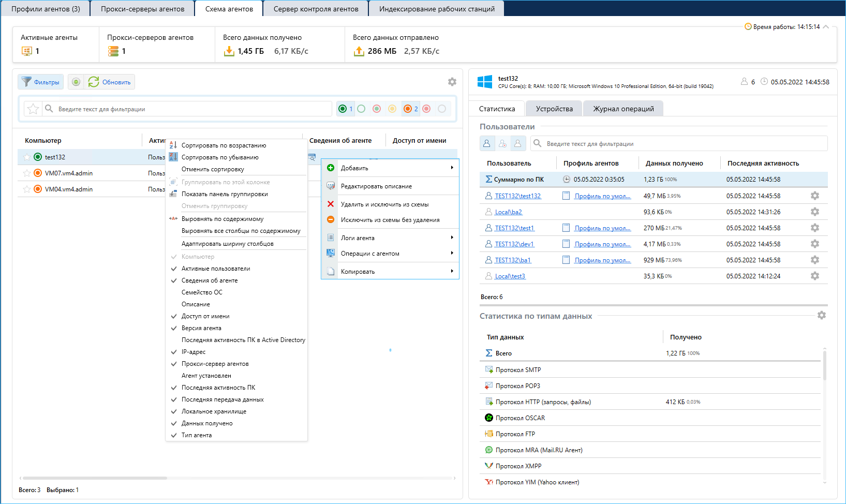Switch to Прокси-серверы агентов tab
This screenshot has height=504, width=846.
(x=142, y=9)
